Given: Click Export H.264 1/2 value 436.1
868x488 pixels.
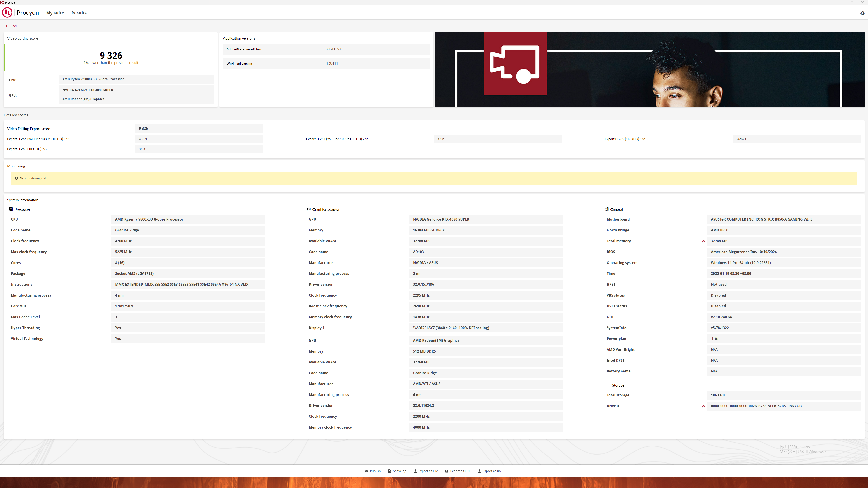Looking at the screenshot, I should pos(199,139).
